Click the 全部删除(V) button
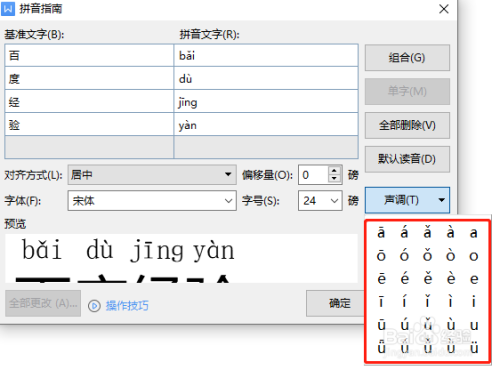Screen dimensions: 500x370 [x=407, y=125]
